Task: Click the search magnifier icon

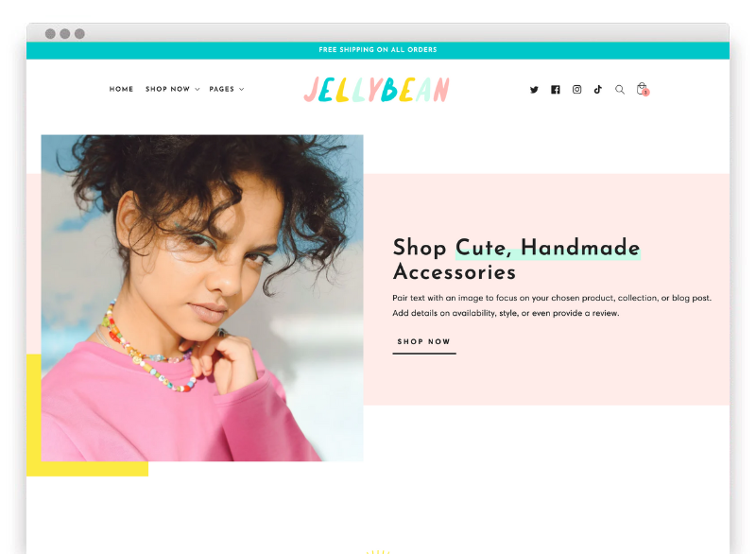Action: [x=620, y=89]
